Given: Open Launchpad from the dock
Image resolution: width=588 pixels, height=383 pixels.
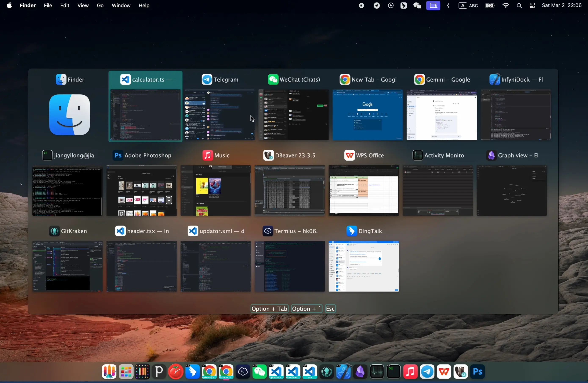Looking at the screenshot, I should tap(126, 372).
